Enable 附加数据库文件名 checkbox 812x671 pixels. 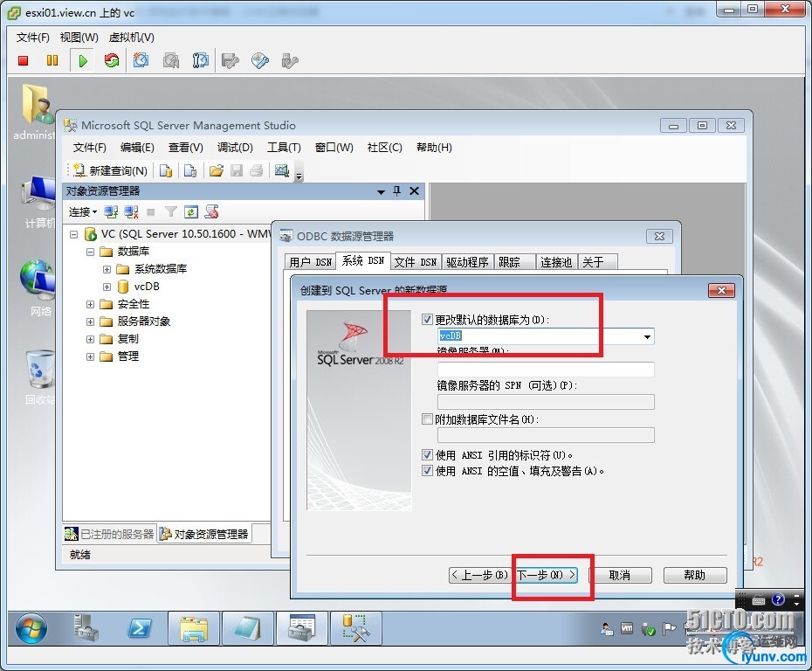[427, 419]
